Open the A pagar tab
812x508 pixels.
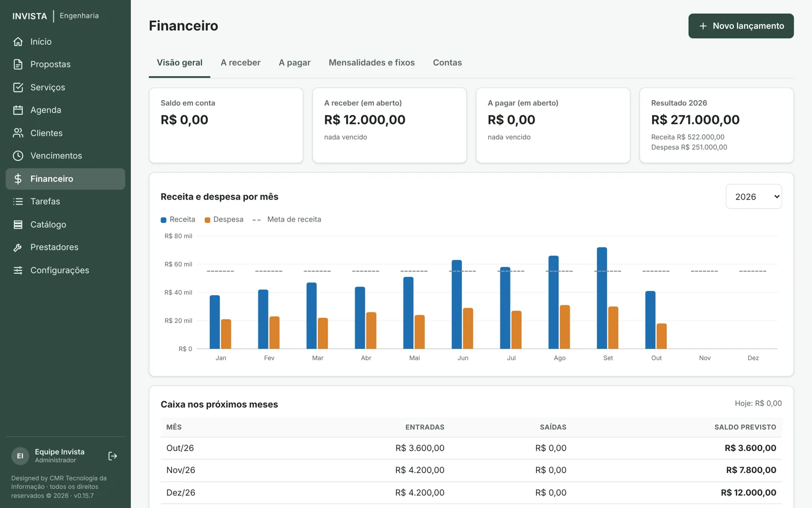(x=294, y=62)
